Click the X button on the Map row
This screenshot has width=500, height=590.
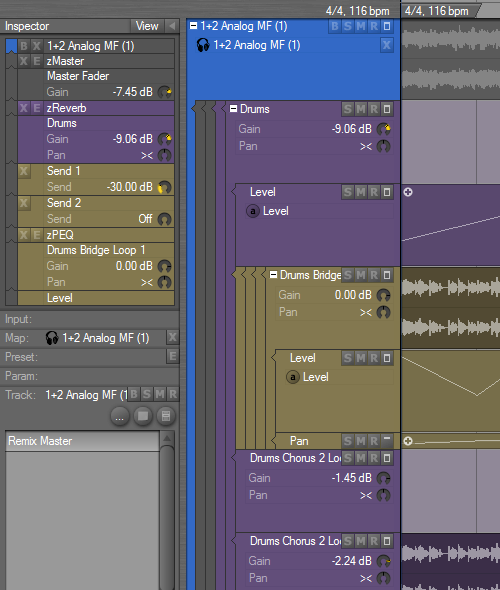(x=173, y=337)
